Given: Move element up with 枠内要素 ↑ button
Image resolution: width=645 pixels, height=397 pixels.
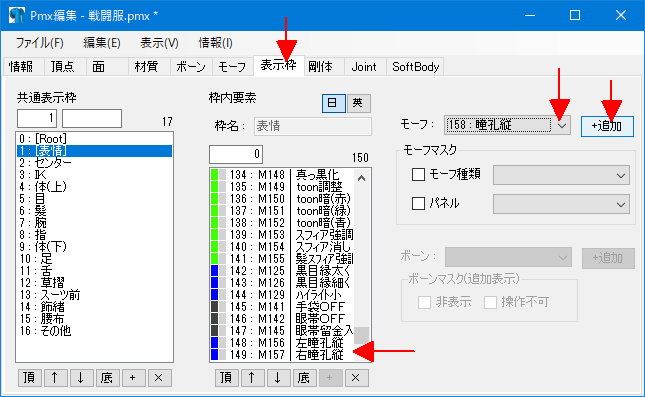Looking at the screenshot, I should (x=252, y=378).
